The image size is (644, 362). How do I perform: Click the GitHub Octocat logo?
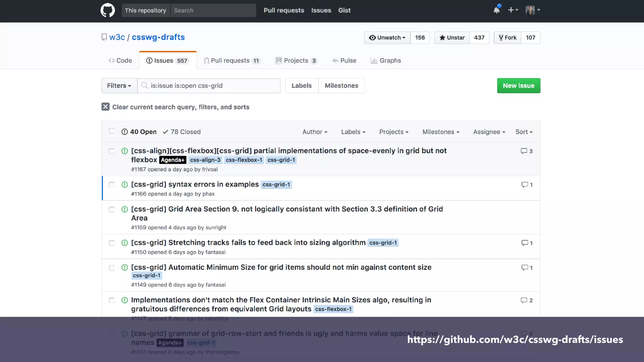point(108,10)
